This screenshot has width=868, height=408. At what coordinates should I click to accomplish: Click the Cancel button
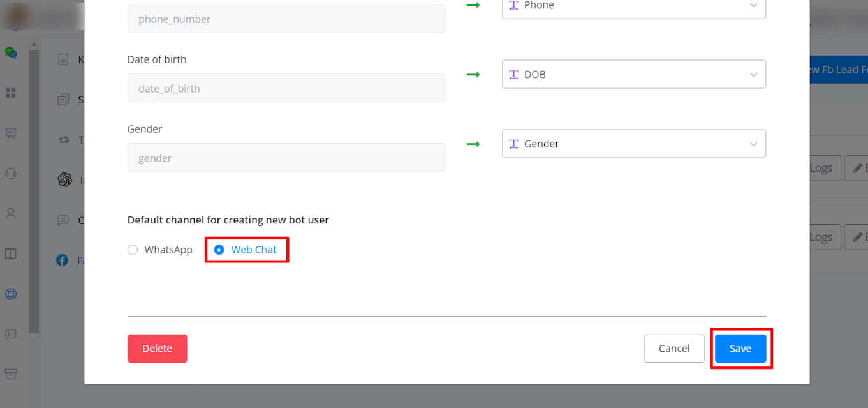pos(674,349)
